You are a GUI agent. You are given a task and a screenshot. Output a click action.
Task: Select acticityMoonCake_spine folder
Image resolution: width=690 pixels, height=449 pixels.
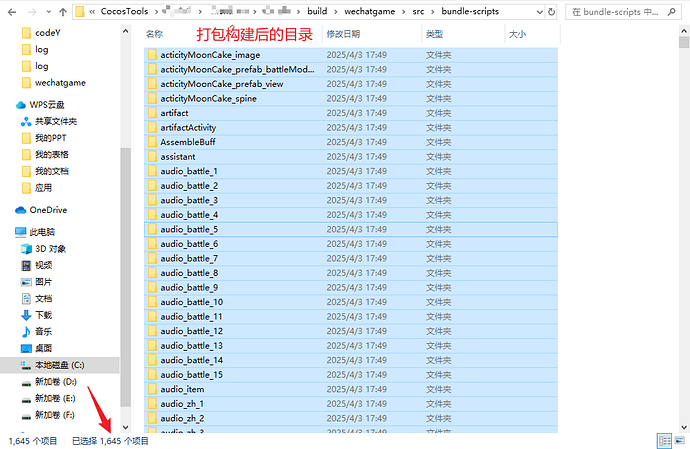(x=351, y=99)
